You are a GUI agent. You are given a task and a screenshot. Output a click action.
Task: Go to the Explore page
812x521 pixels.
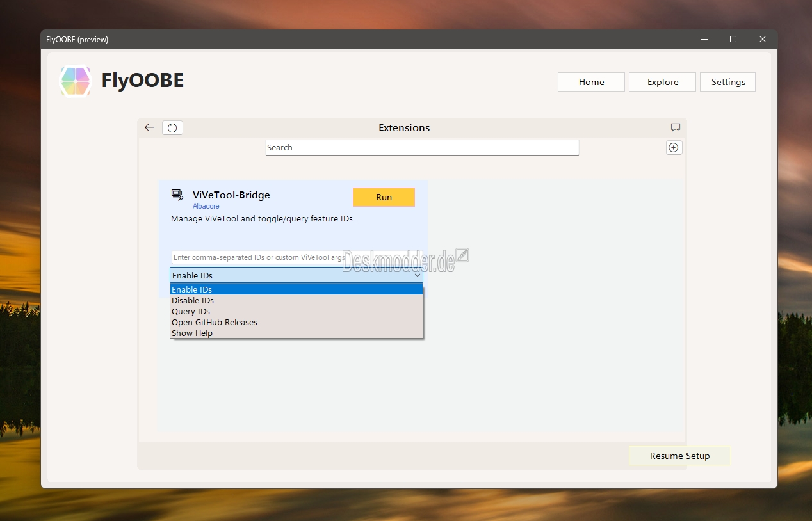(662, 82)
